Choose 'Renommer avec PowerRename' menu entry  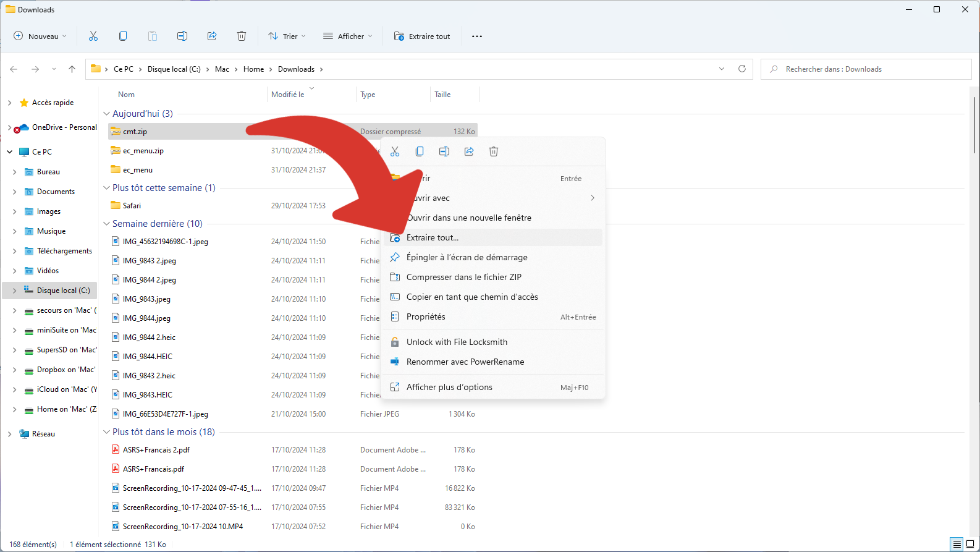point(465,362)
